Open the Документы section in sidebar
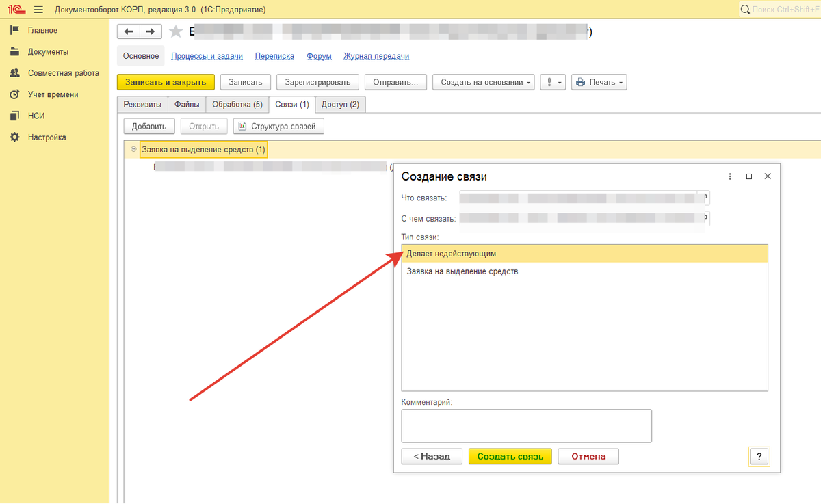This screenshot has height=504, width=821. (x=48, y=52)
